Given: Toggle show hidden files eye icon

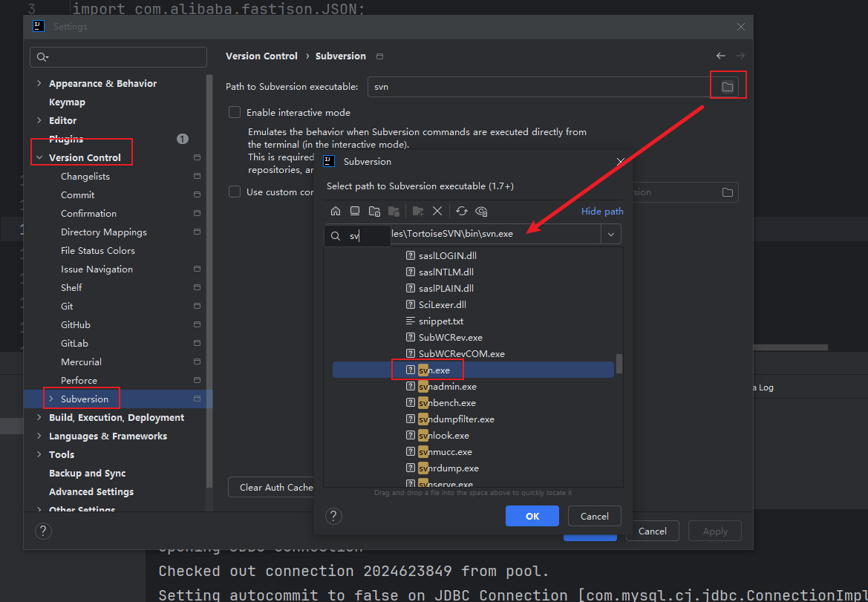Looking at the screenshot, I should tap(482, 211).
